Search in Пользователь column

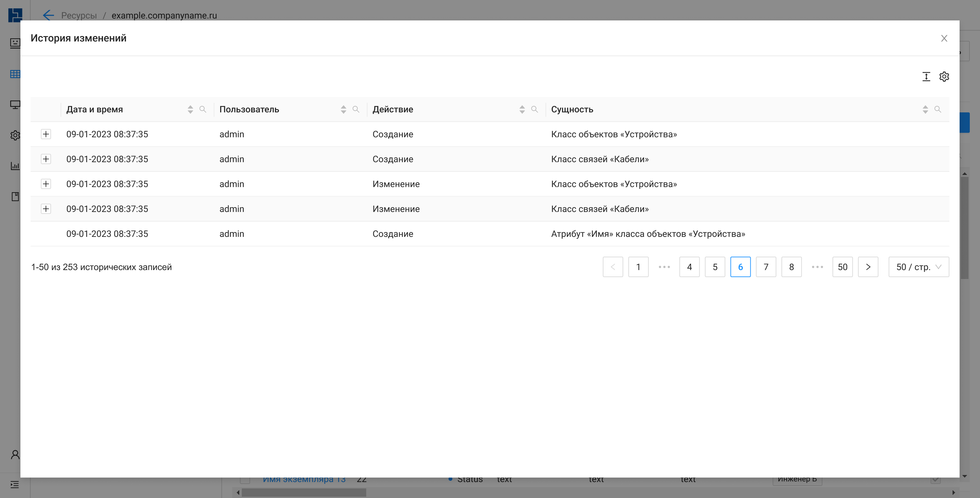pos(356,109)
